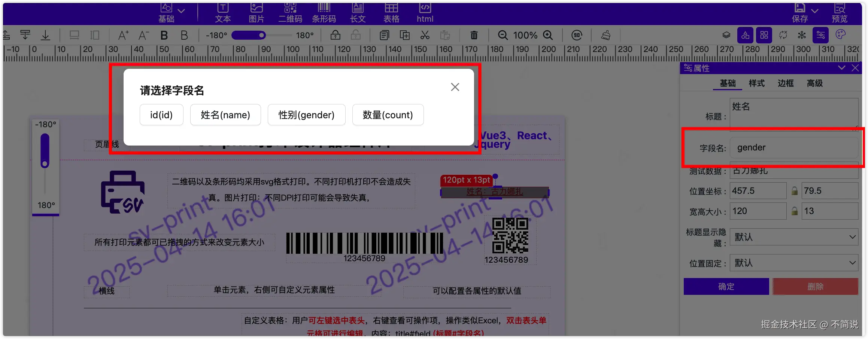868x339 pixels.
Task: Lock the selected element with the closed padlock
Action: 336,35
